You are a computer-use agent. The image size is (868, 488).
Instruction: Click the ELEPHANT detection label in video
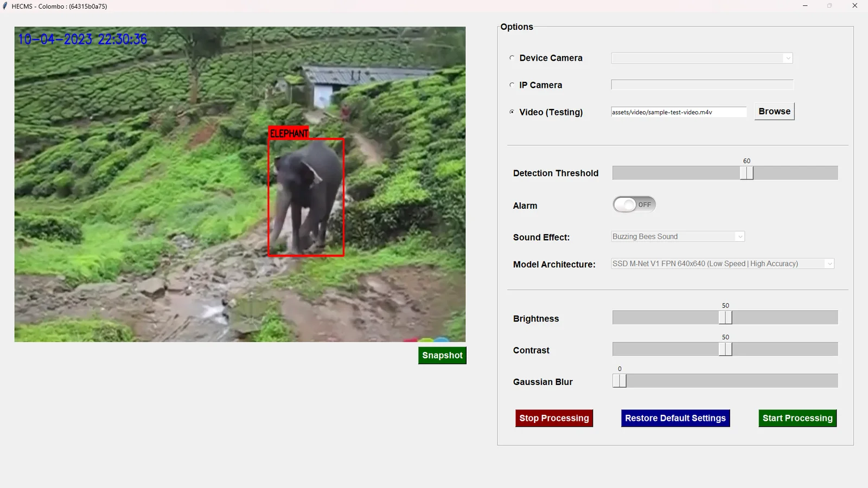289,133
